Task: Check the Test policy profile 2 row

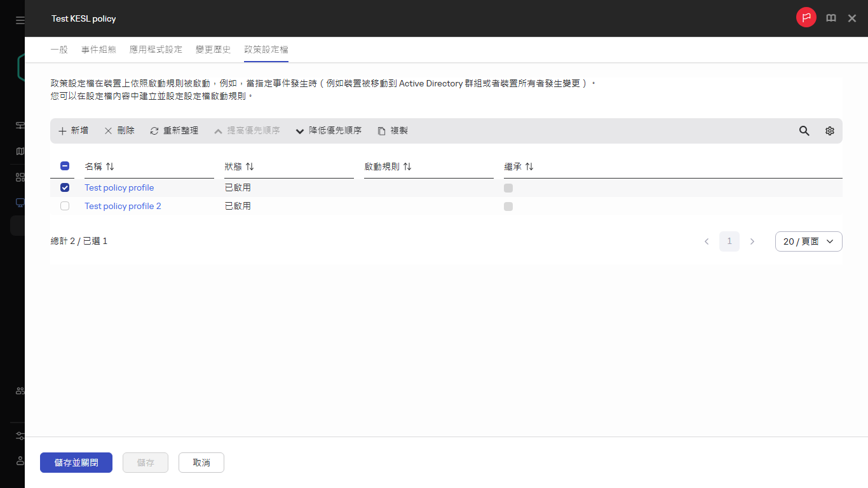Action: click(x=64, y=206)
